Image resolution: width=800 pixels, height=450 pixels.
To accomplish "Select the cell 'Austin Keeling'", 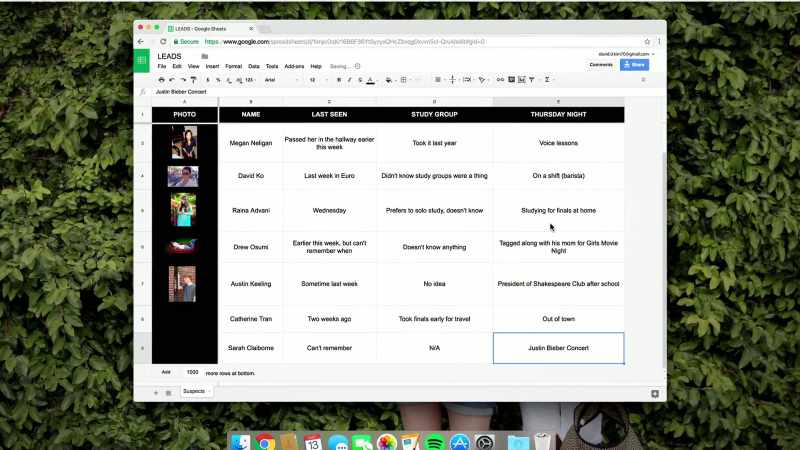I will click(251, 284).
